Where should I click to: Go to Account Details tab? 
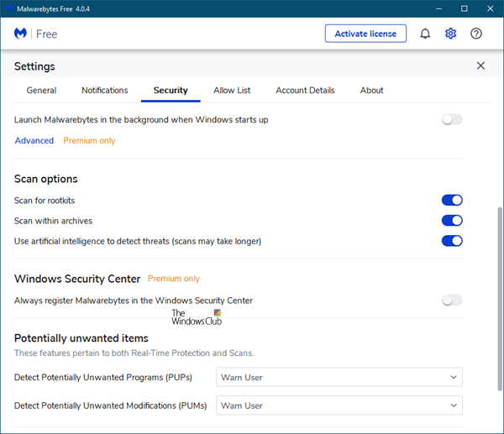(x=305, y=91)
